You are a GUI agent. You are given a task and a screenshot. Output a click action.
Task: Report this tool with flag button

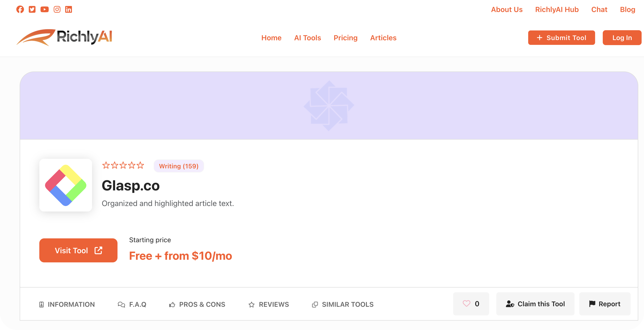(604, 304)
